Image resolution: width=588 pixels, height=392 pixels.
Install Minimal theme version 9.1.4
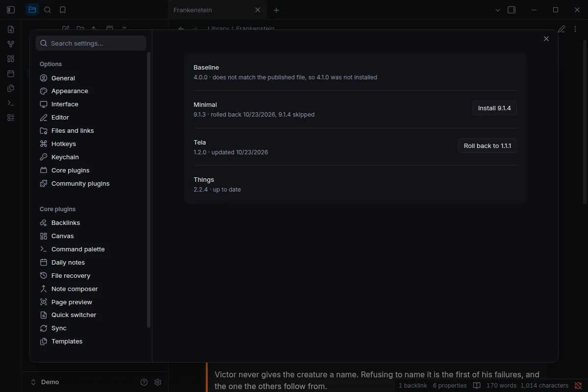pyautogui.click(x=494, y=108)
